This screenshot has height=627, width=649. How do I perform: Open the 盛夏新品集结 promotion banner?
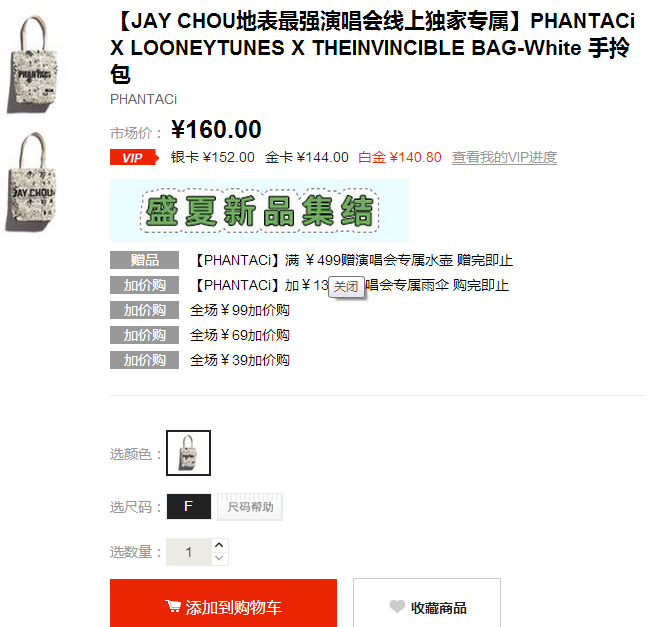pos(259,210)
